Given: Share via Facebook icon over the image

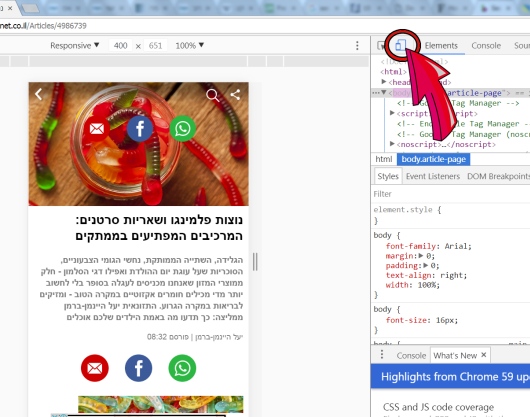Looking at the screenshot, I should [x=140, y=129].
